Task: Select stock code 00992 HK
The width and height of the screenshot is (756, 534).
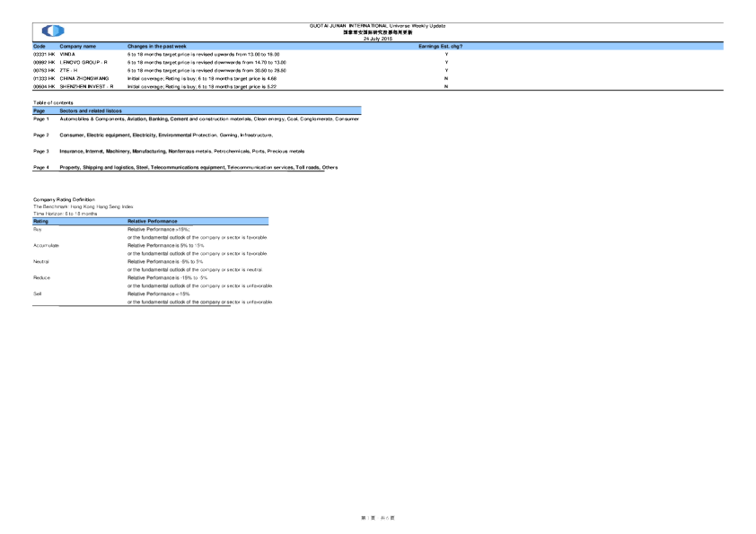Action: [x=44, y=62]
